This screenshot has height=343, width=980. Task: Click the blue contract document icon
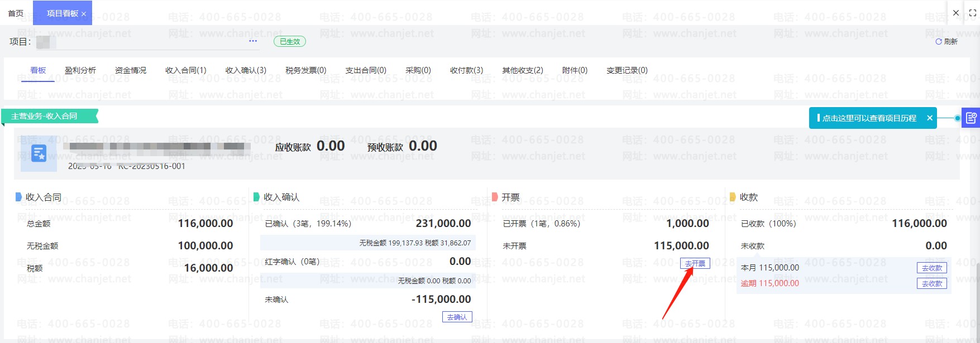pyautogui.click(x=39, y=153)
